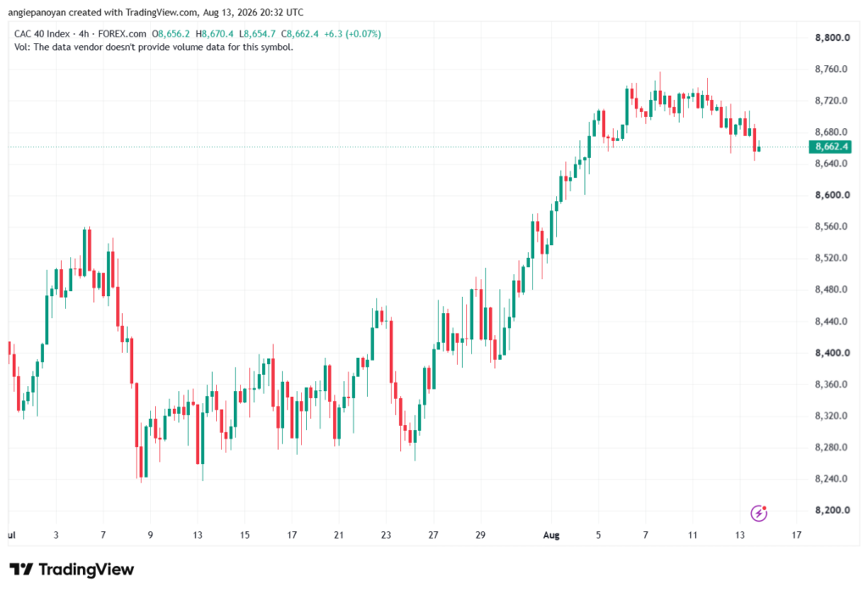Click the 8,600.0 price axis label

click(832, 195)
